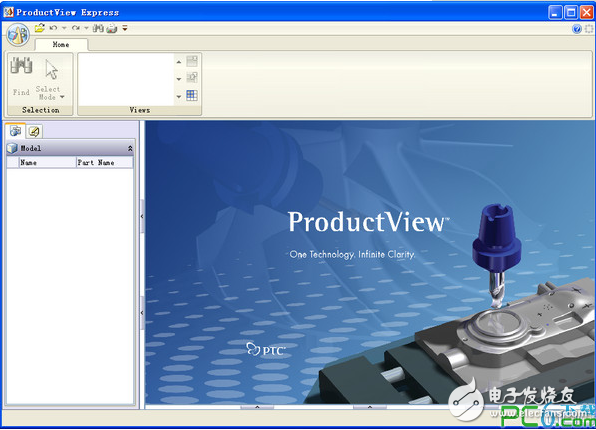This screenshot has width=596, height=430.
Task: Click the binoculars icon in quick access toolbar
Action: (98, 28)
